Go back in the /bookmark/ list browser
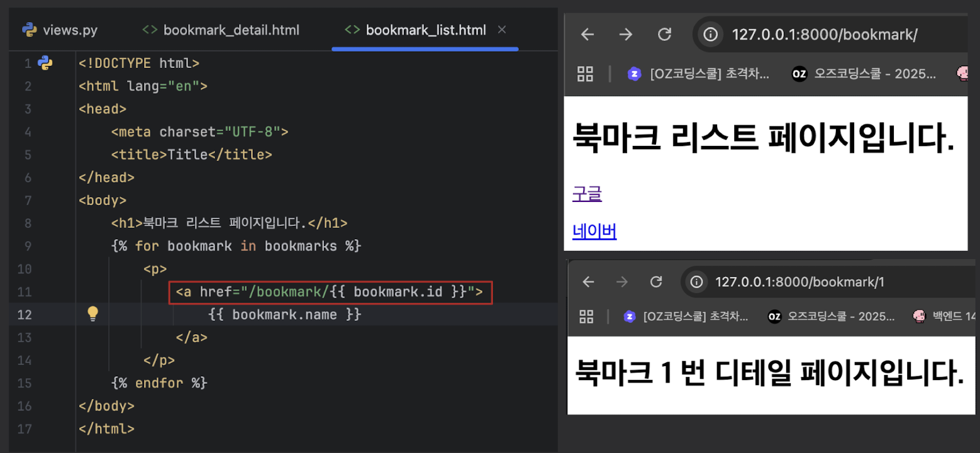The width and height of the screenshot is (980, 453). [587, 35]
